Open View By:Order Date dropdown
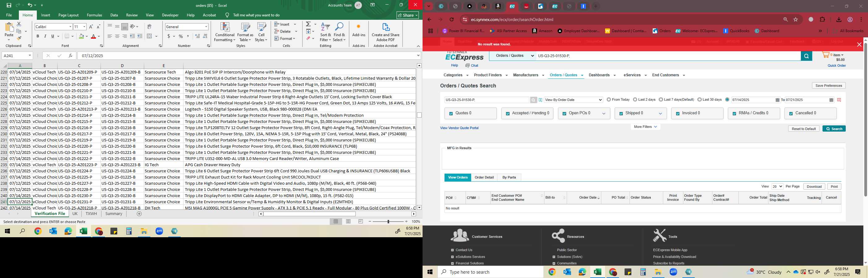This screenshot has height=278, width=868. pyautogui.click(x=573, y=100)
